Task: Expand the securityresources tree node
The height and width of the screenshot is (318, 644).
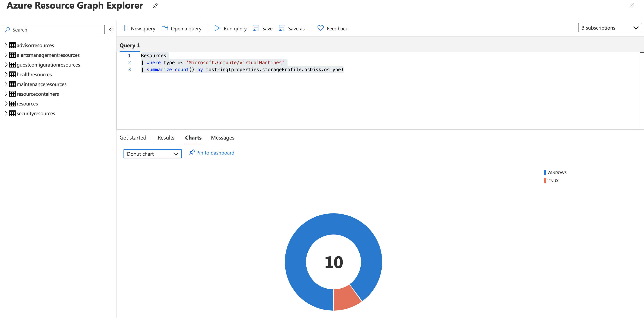Action: point(6,113)
